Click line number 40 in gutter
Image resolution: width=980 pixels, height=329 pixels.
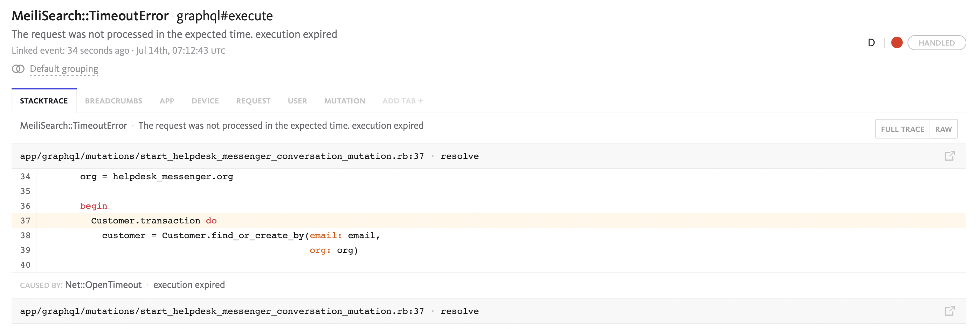click(x=25, y=265)
